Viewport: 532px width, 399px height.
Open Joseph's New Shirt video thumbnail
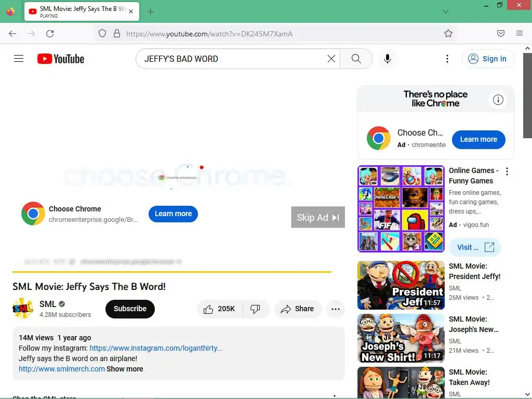(401, 338)
